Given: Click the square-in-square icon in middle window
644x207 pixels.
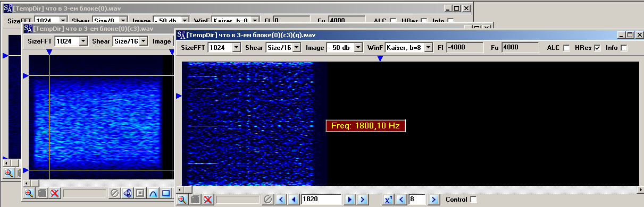Looking at the screenshot, I should coord(140,193).
